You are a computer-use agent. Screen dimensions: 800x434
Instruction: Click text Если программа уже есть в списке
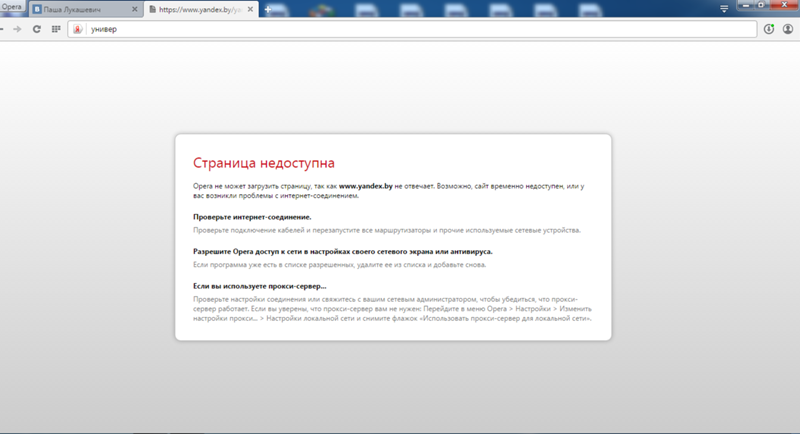click(339, 265)
